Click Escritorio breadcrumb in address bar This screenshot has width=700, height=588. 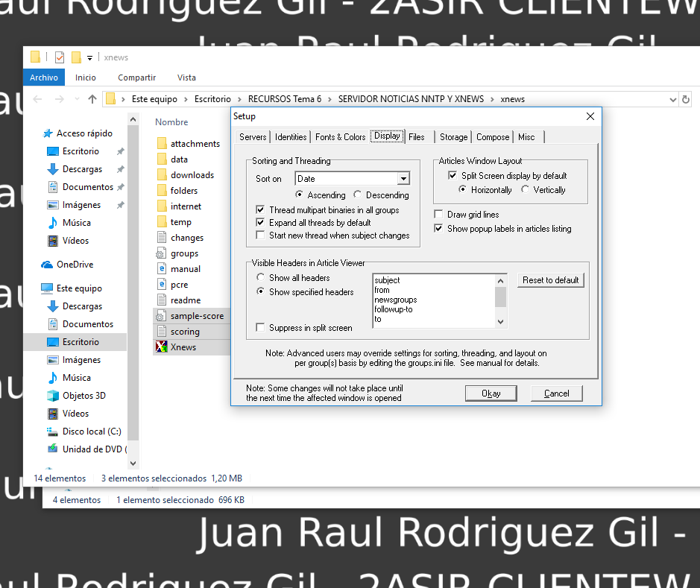(212, 99)
